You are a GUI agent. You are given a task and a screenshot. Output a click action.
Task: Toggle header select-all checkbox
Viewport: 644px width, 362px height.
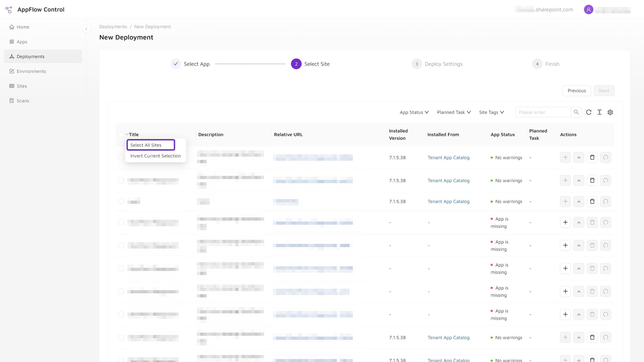click(121, 135)
